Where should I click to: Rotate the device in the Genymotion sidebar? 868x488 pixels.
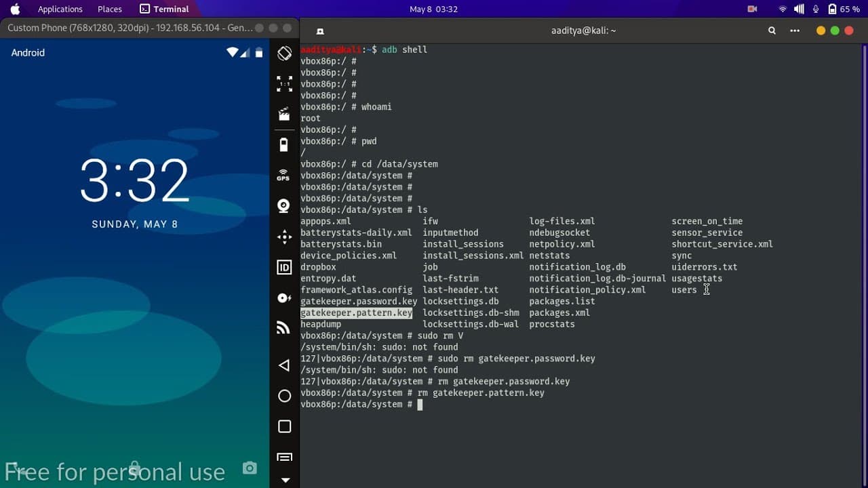click(285, 54)
